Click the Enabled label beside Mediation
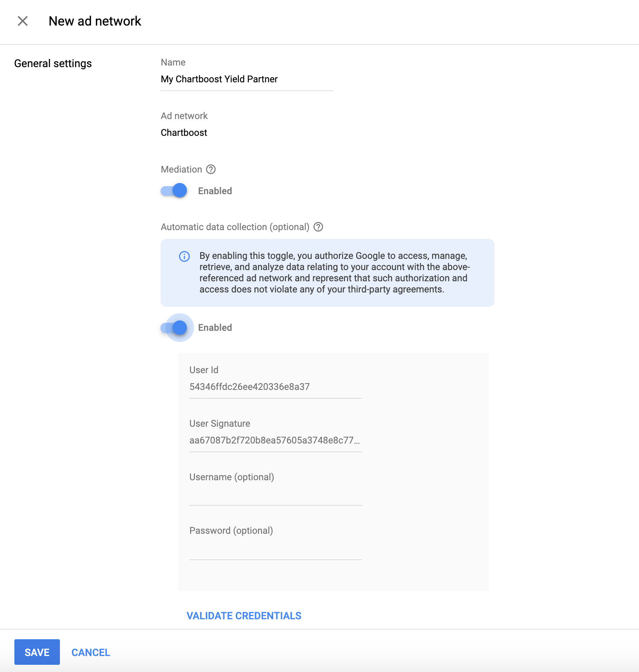 pos(214,191)
